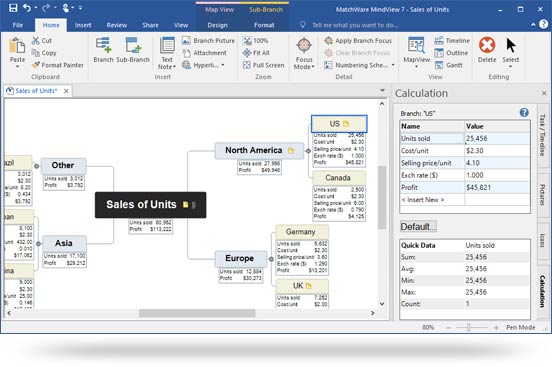This screenshot has width=552, height=367.
Task: Expand the Numbering Scheme dropdown
Action: (x=393, y=65)
